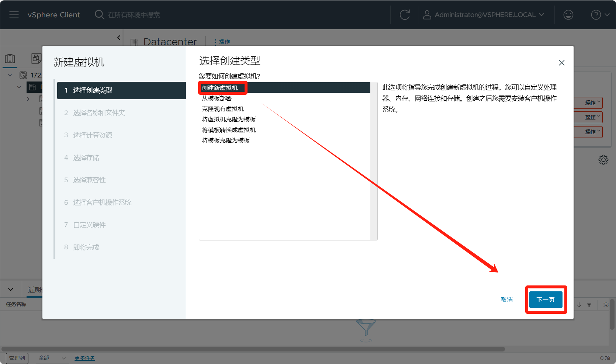This screenshot has height=364, width=616.
Task: Click the '下一页' next button
Action: pos(546,299)
